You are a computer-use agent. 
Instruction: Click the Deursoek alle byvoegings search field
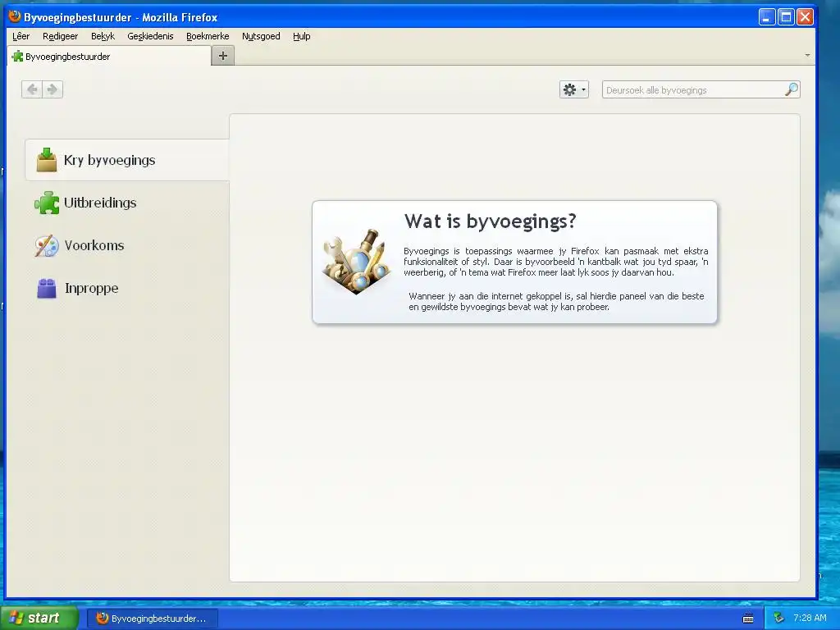pyautogui.click(x=701, y=89)
